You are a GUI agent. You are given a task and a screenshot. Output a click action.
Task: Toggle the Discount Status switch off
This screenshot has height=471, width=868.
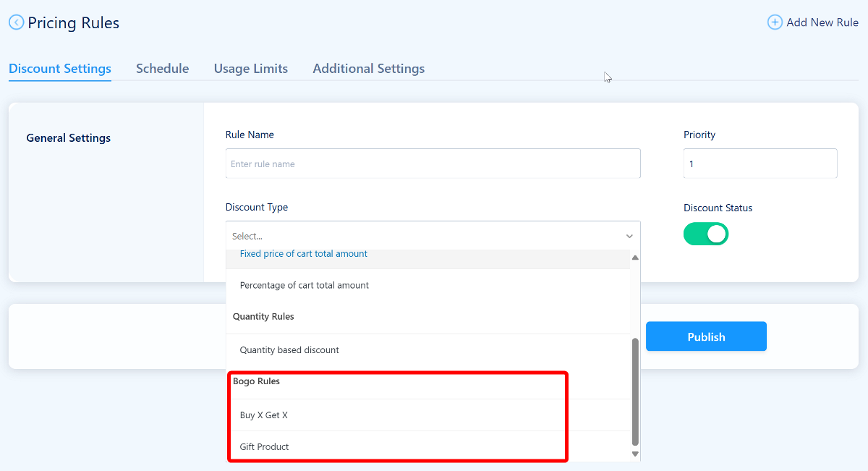(705, 234)
